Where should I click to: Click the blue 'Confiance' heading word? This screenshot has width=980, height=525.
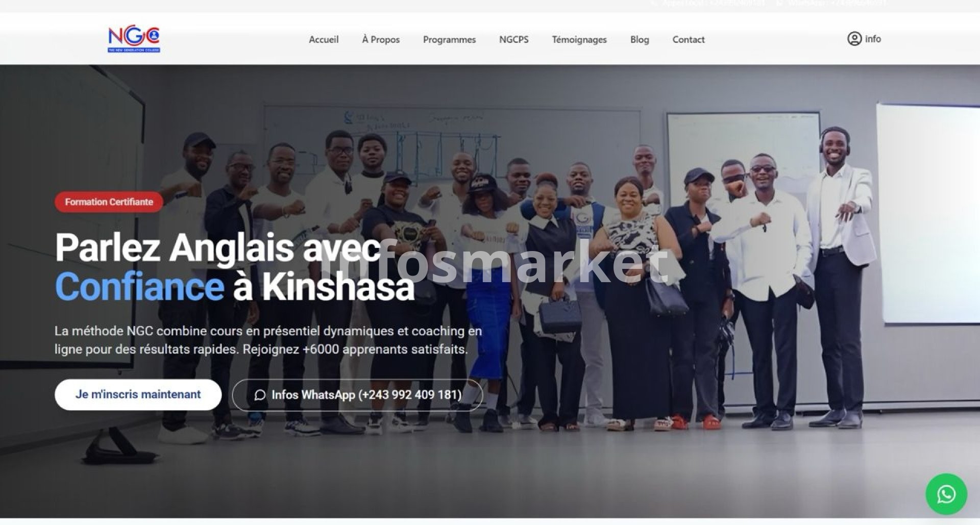[139, 287]
